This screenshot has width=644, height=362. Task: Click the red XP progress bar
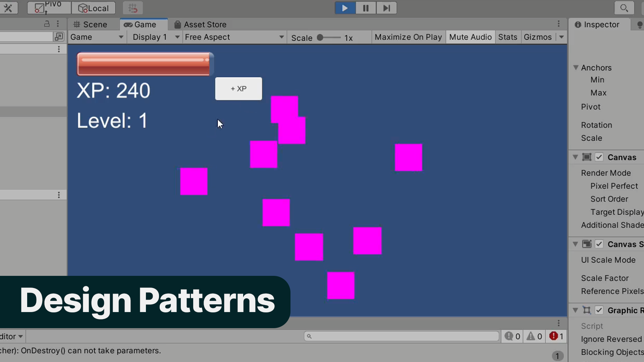coord(145,64)
